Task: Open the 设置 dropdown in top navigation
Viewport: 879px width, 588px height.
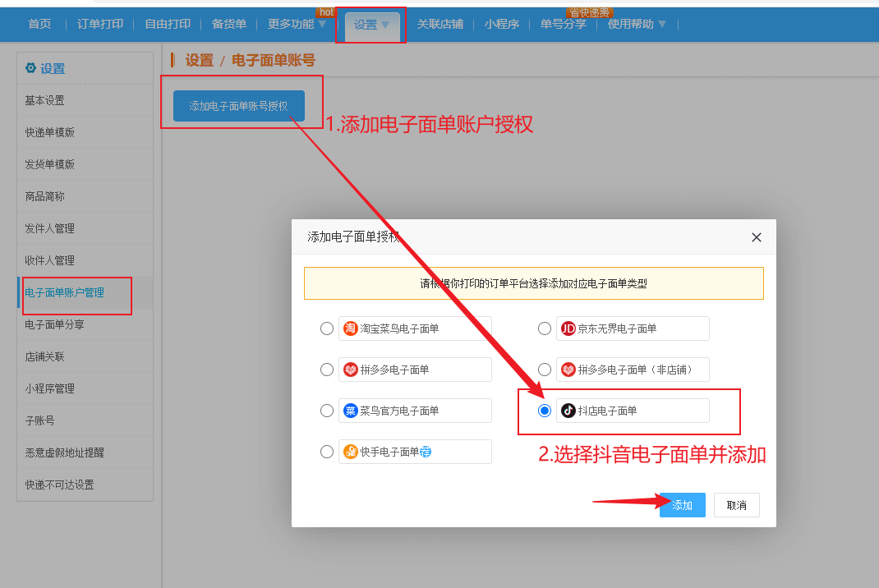Action: pyautogui.click(x=371, y=25)
